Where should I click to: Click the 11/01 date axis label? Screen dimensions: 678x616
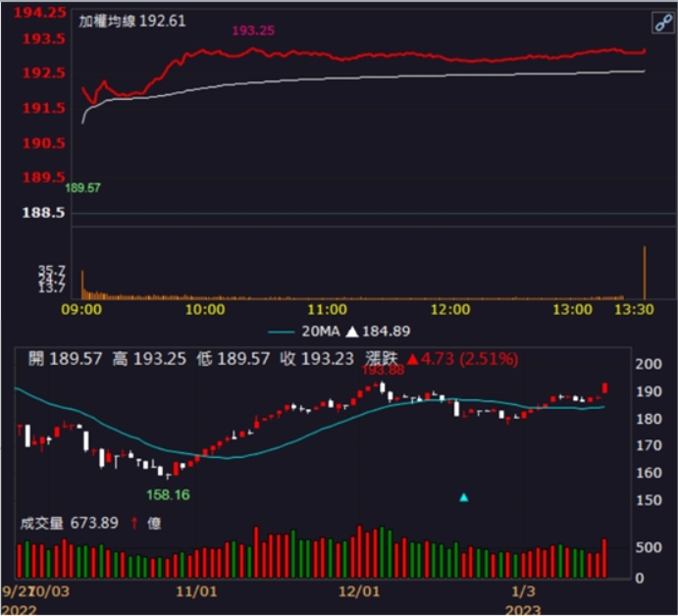click(x=196, y=591)
